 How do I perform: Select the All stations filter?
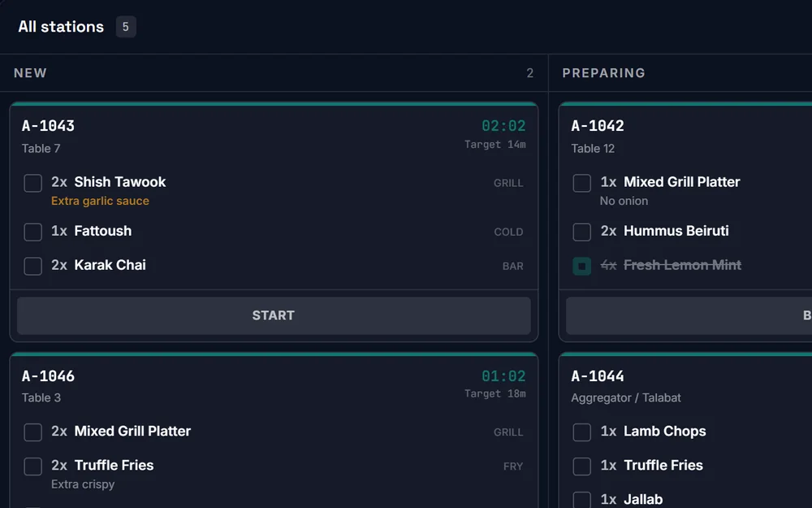tap(61, 27)
